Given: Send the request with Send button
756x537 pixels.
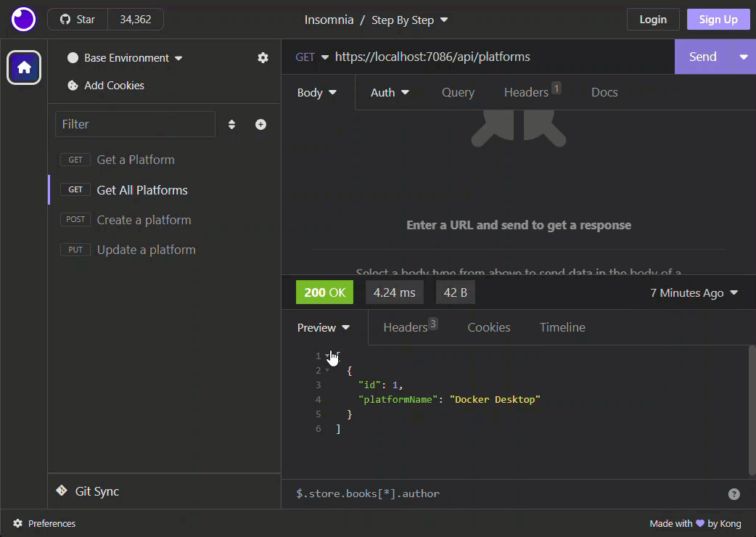Looking at the screenshot, I should coord(703,57).
